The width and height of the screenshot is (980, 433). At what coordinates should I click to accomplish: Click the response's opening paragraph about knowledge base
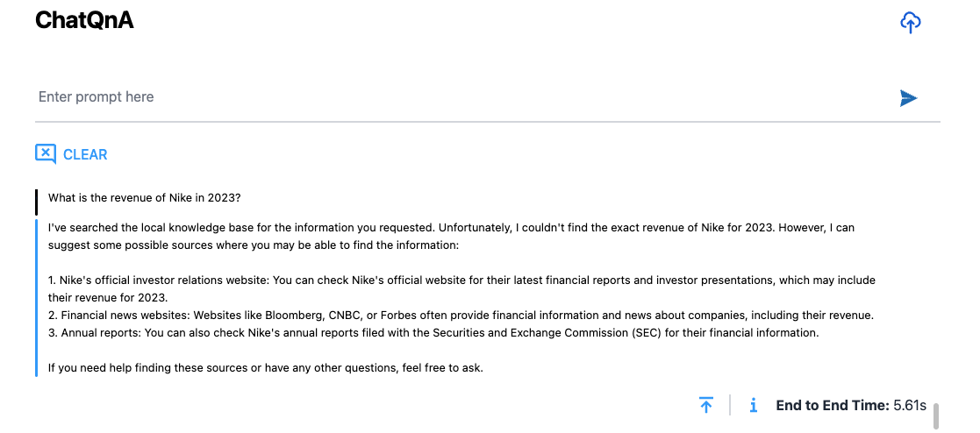tap(451, 236)
